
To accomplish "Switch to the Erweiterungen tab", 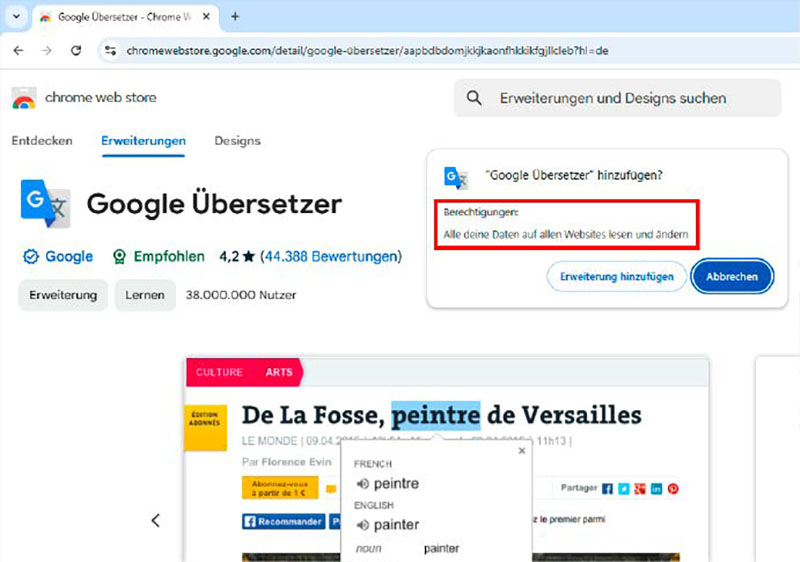I will click(143, 141).
